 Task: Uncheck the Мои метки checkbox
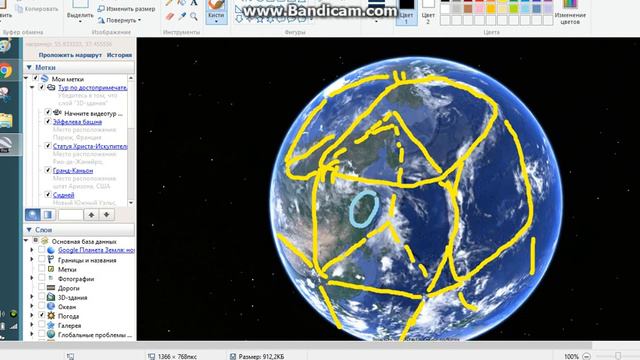[x=36, y=78]
